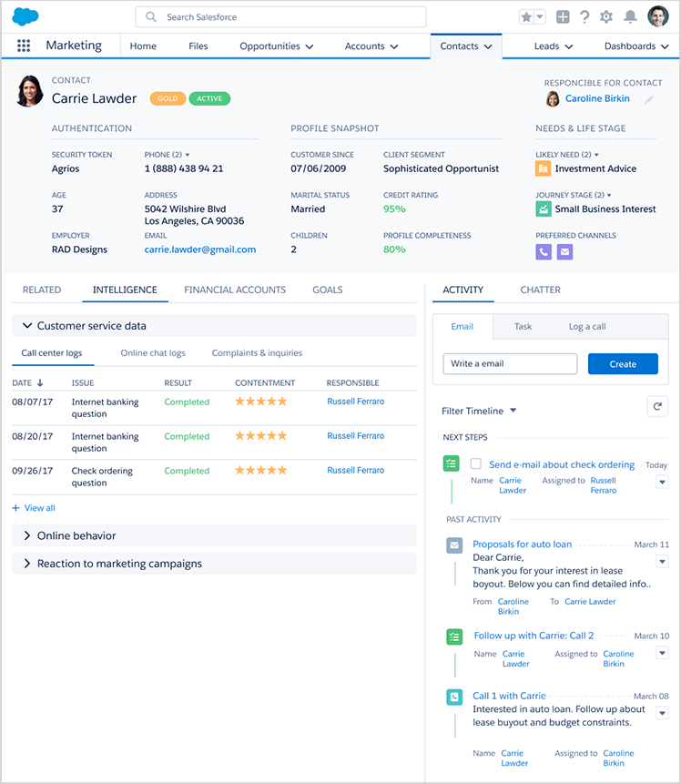This screenshot has width=681, height=784.
Task: Click the View all link
Action: (39, 508)
